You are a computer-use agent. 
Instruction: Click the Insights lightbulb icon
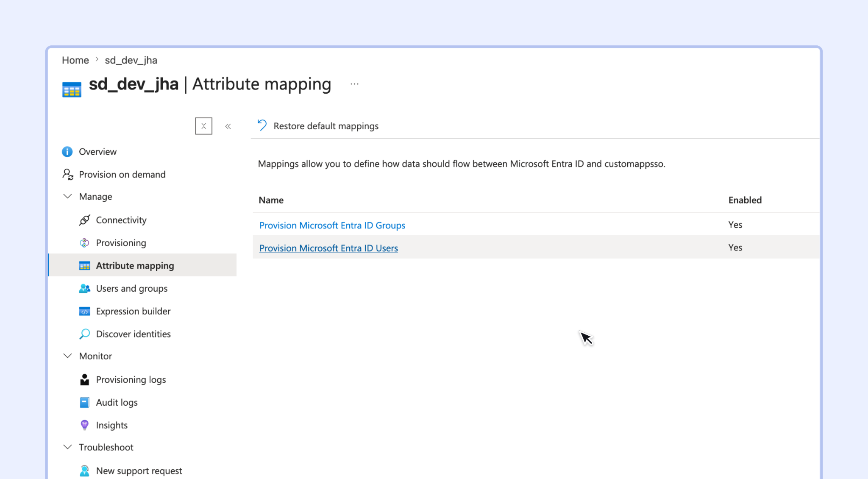[84, 425]
